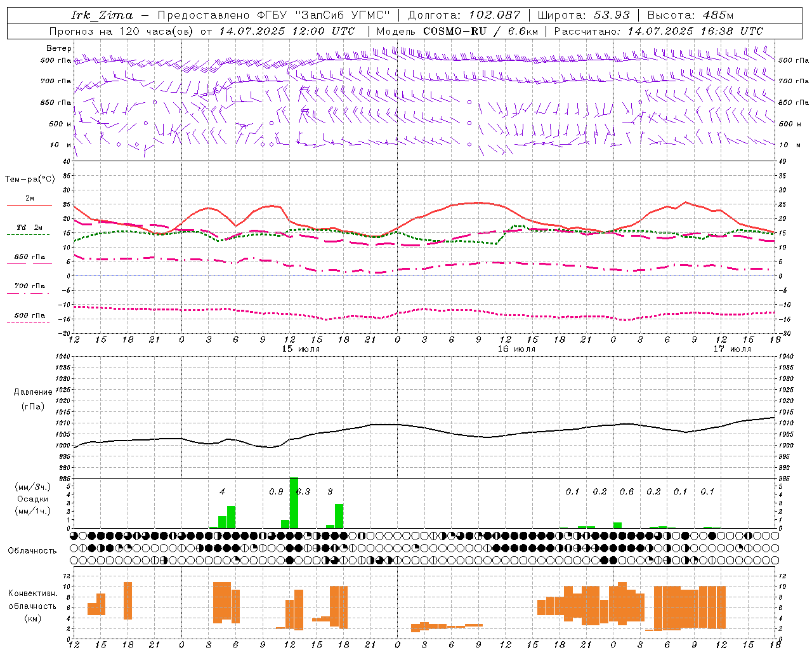This screenshot has height=650, width=812.
Task: Click the Осадки panel label
Action: click(x=32, y=499)
